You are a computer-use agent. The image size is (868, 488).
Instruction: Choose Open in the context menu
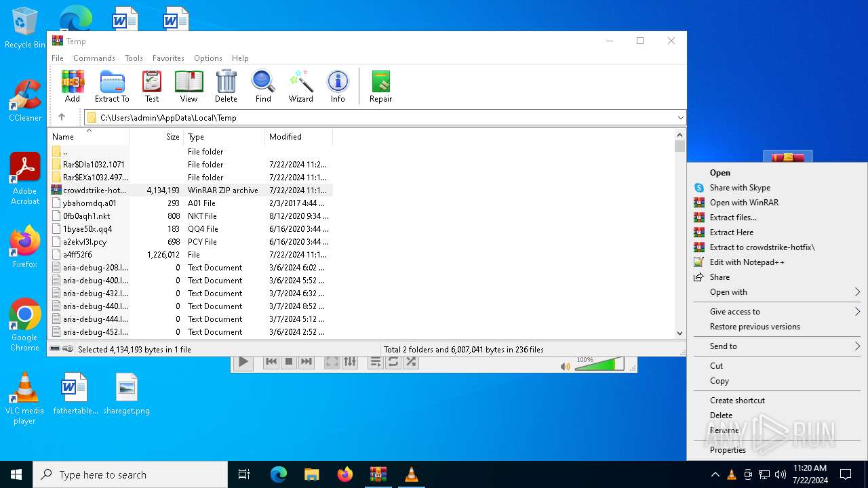tap(777, 173)
